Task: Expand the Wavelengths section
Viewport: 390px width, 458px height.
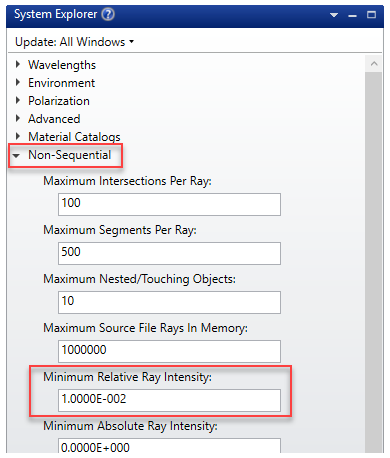Action: tap(18, 64)
